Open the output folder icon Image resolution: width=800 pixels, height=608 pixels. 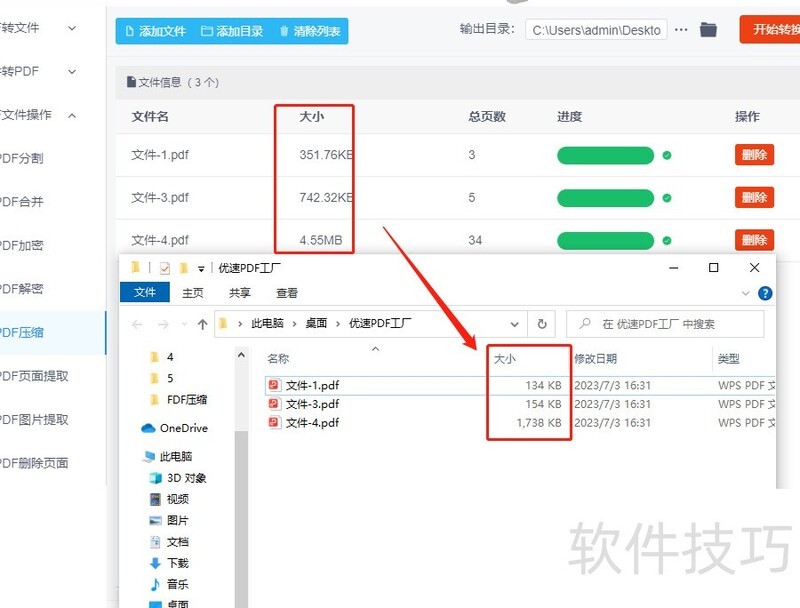[x=708, y=30]
